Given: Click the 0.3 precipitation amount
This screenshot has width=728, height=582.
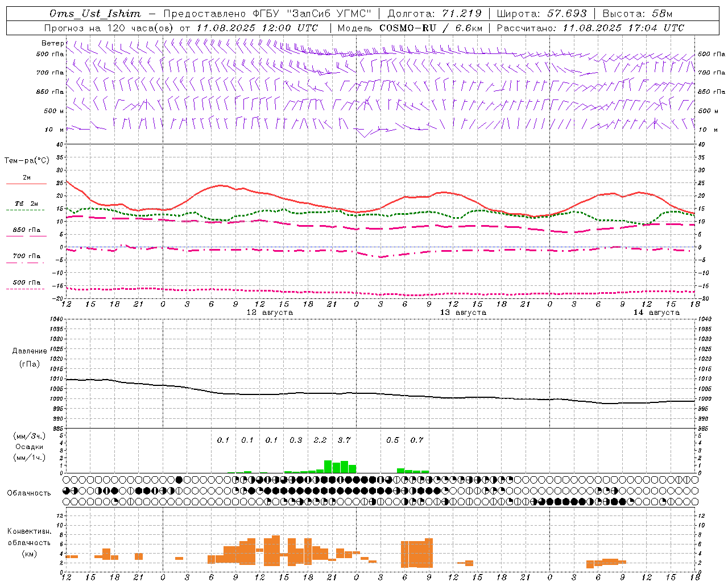Looking at the screenshot, I should click(296, 440).
